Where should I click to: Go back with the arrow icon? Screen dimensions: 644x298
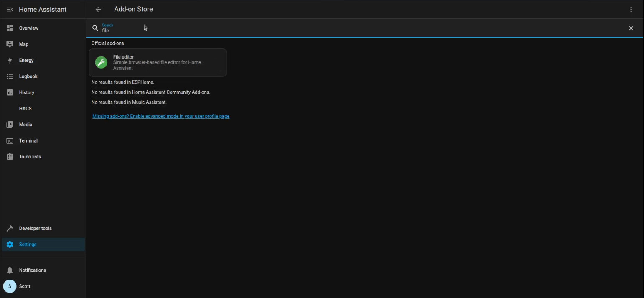coord(98,9)
